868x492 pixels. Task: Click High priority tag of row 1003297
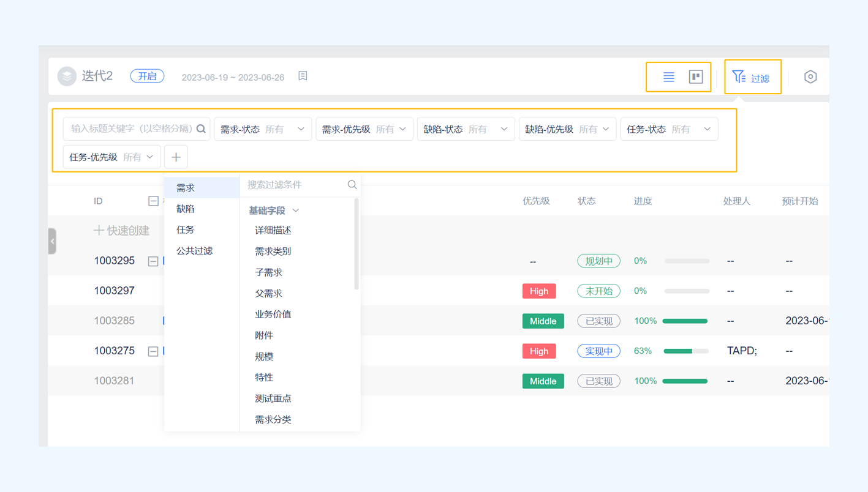(539, 291)
